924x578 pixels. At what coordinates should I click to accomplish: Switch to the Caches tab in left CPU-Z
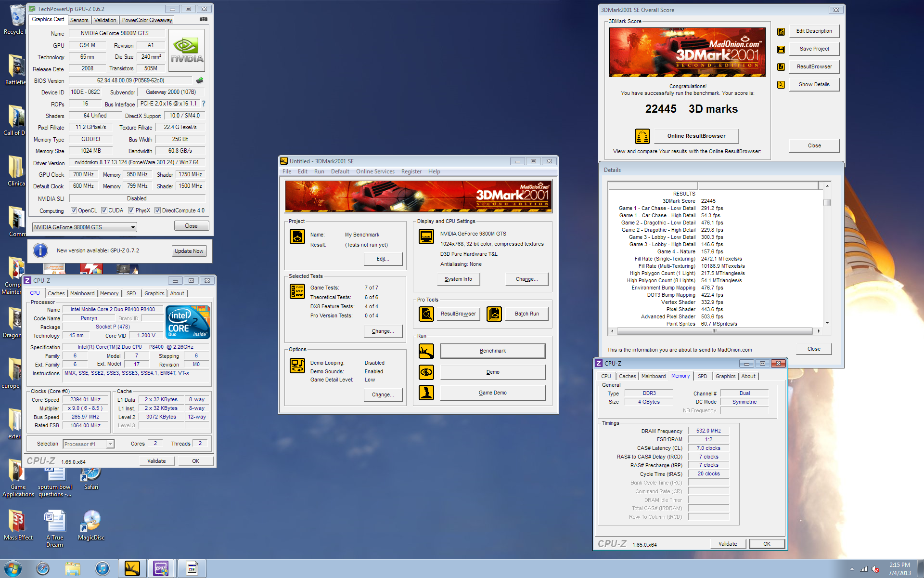tap(56, 293)
